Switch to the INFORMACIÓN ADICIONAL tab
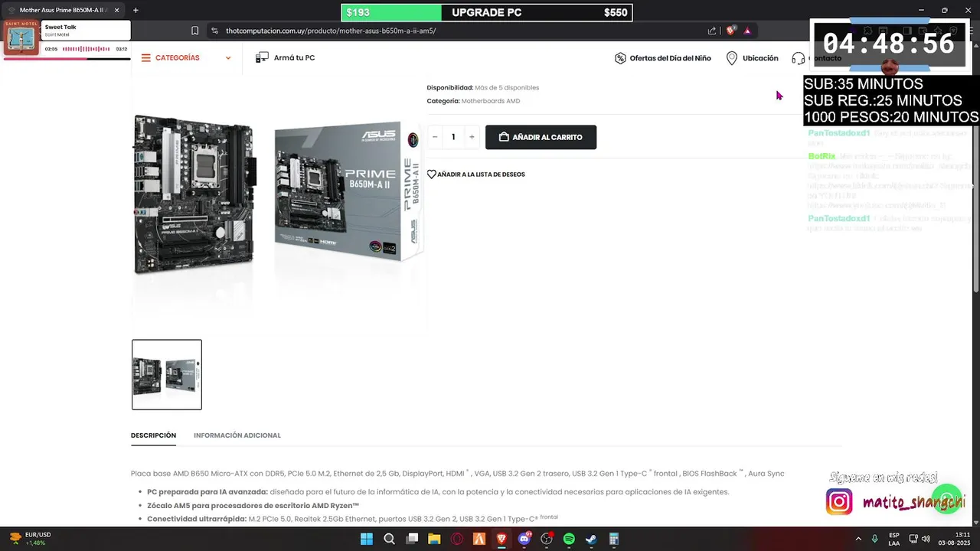The image size is (980, 551). [237, 435]
